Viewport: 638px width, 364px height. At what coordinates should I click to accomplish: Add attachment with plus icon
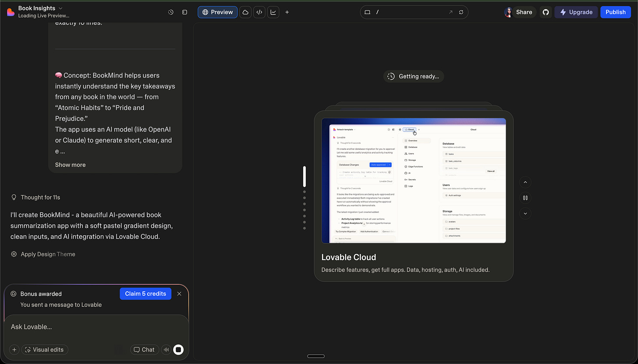pos(14,350)
